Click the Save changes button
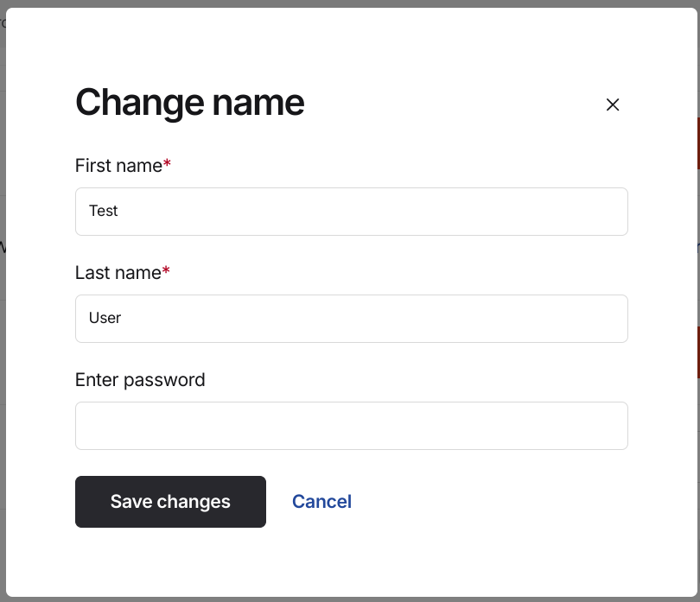The width and height of the screenshot is (700, 602). [170, 502]
